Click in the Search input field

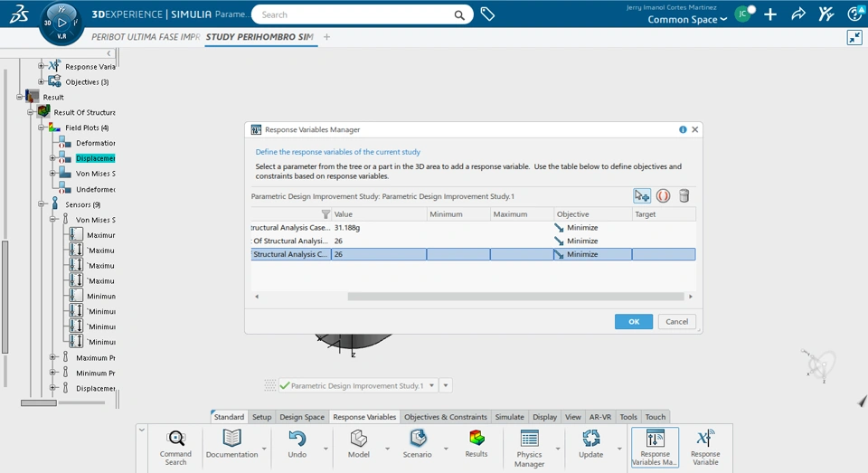pos(354,15)
